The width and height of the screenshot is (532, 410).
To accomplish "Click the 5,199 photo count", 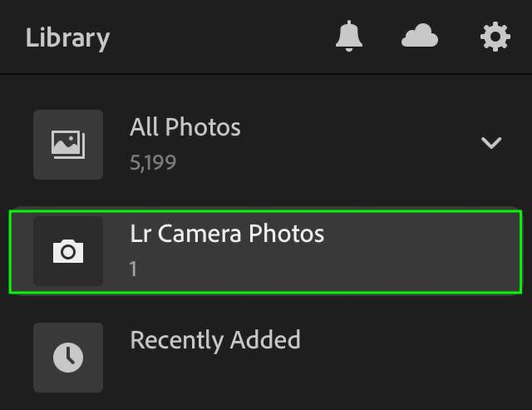I will [x=153, y=162].
